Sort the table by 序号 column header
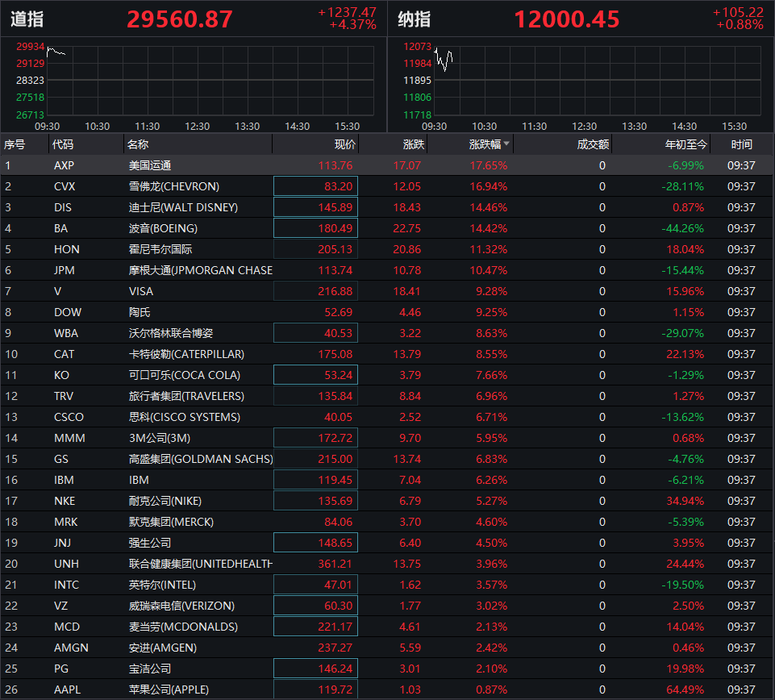This screenshot has width=775, height=700. pyautogui.click(x=15, y=144)
